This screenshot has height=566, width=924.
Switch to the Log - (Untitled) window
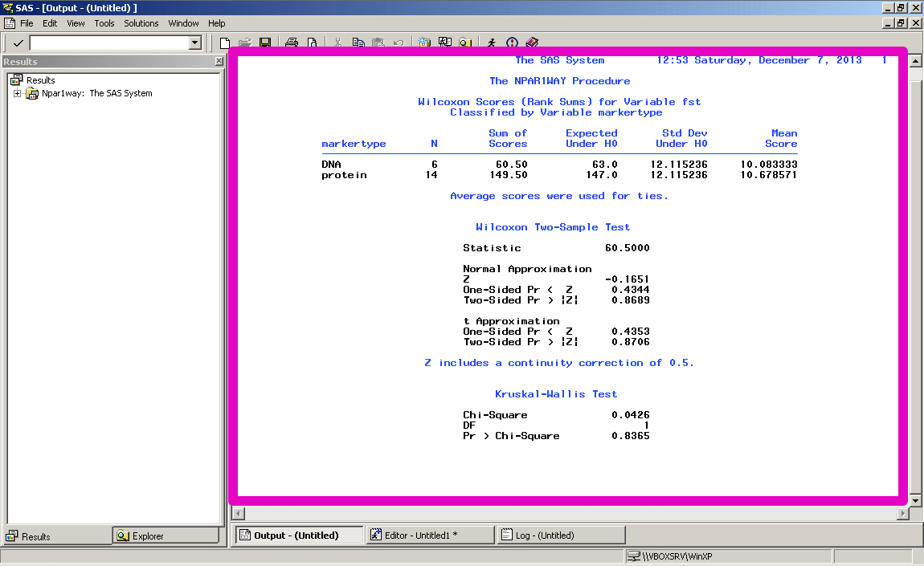[x=561, y=535]
